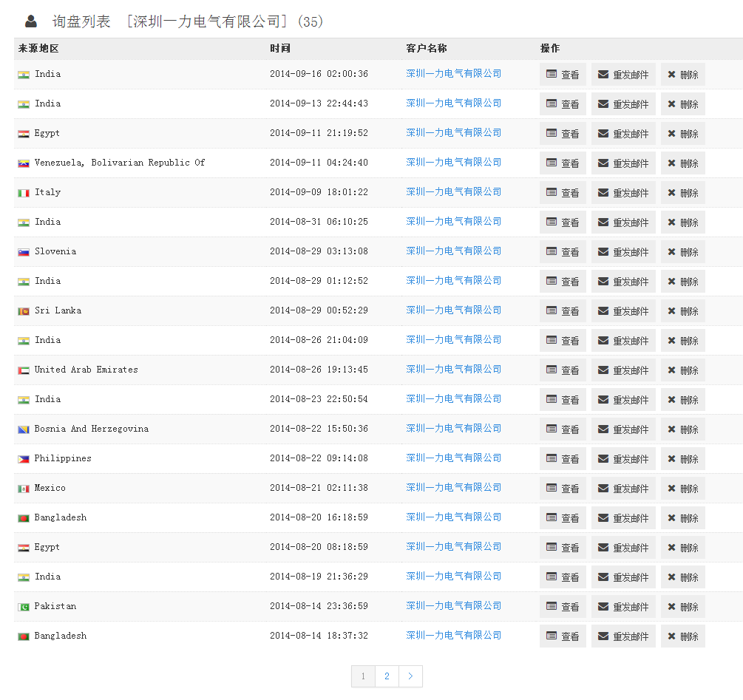
Task: Resend email for the Italy inquiry
Action: point(623,193)
